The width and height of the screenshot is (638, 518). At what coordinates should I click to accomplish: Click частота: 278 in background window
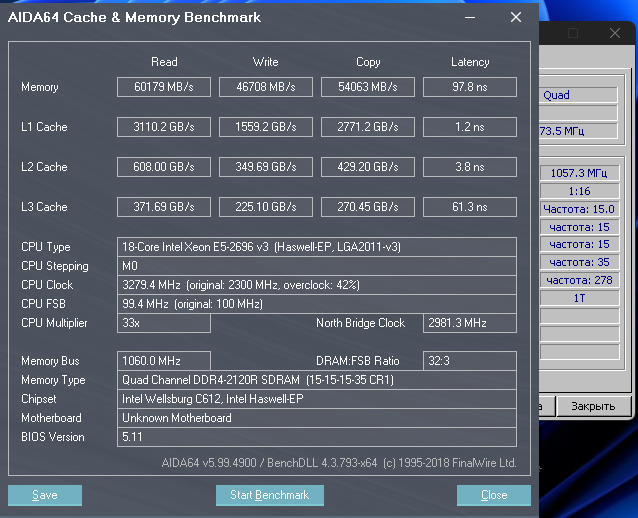(x=579, y=280)
